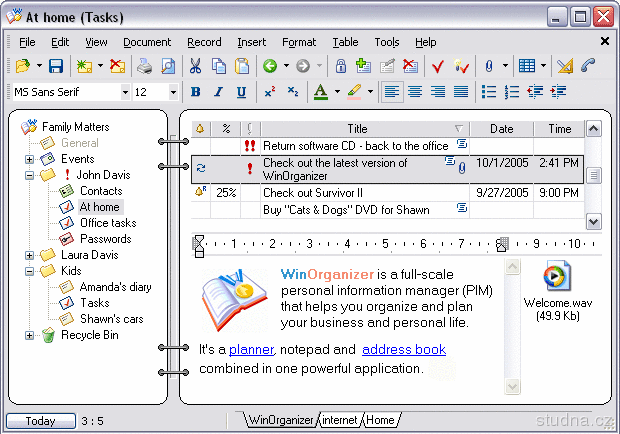Open the Welcome.wav attachment icon
Viewport: 620px width, 434px height.
pyautogui.click(x=557, y=277)
